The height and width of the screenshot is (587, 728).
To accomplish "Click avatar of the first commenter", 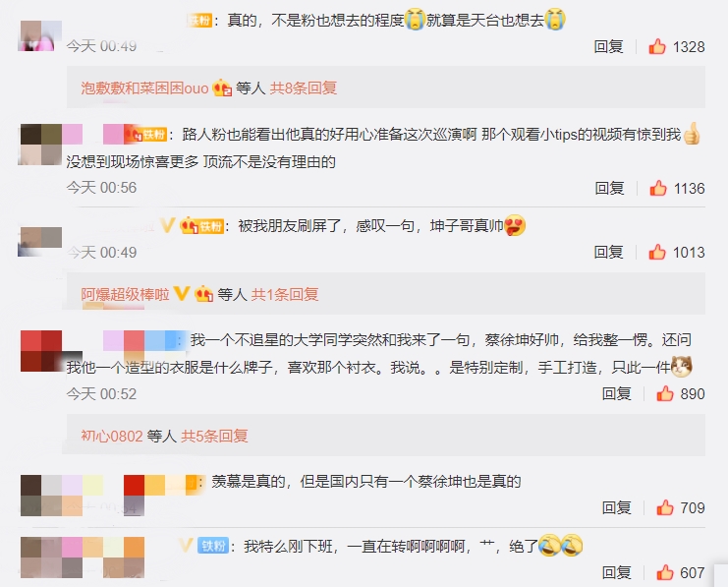I will coord(40,35).
